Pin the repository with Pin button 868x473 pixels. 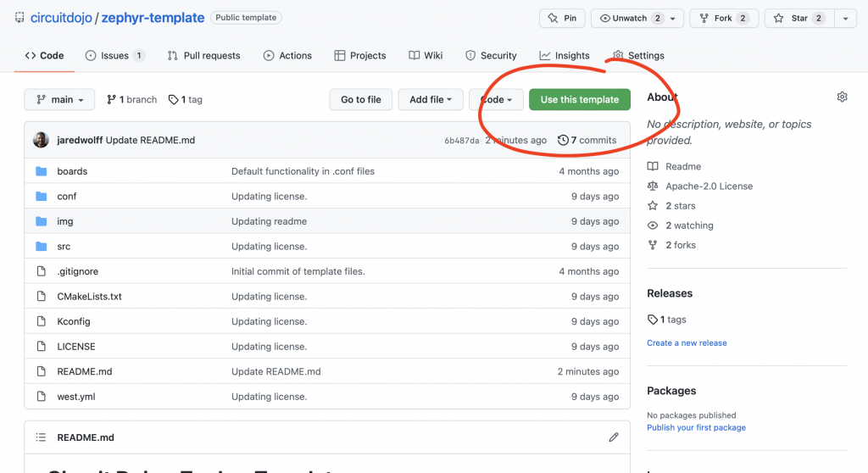pos(563,19)
